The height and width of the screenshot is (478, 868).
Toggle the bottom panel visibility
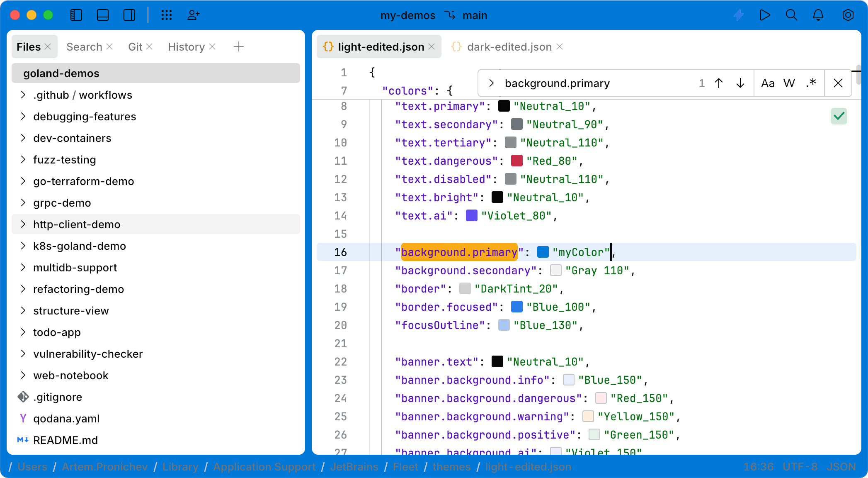tap(102, 15)
